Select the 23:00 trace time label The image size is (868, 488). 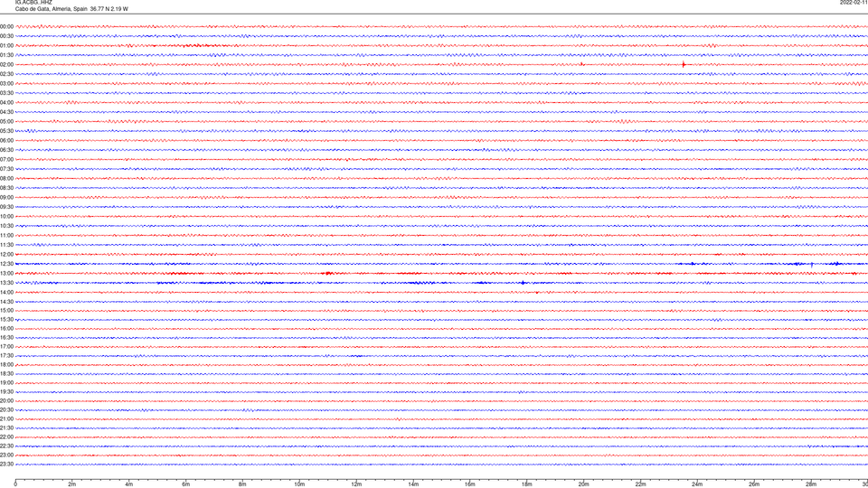6,455
